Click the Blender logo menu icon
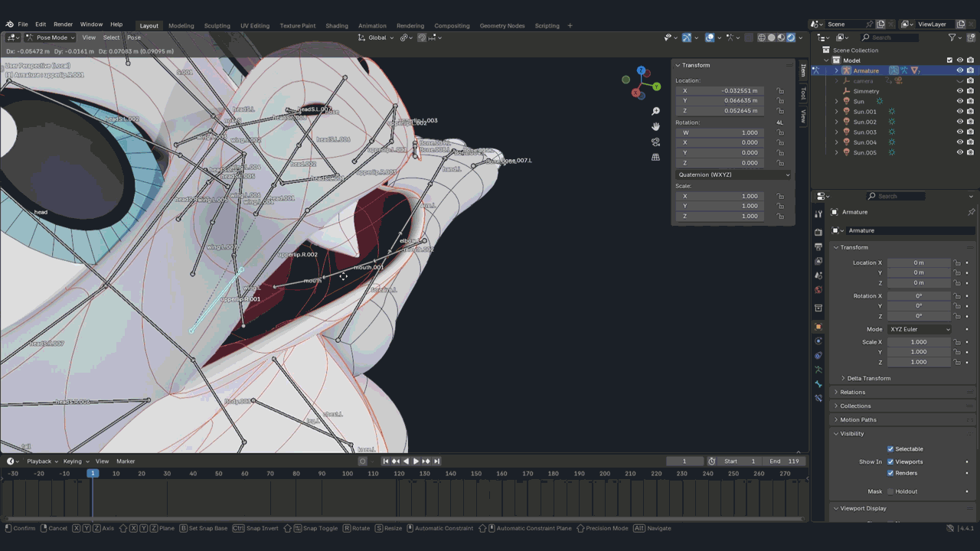980x551 pixels. pyautogui.click(x=9, y=24)
